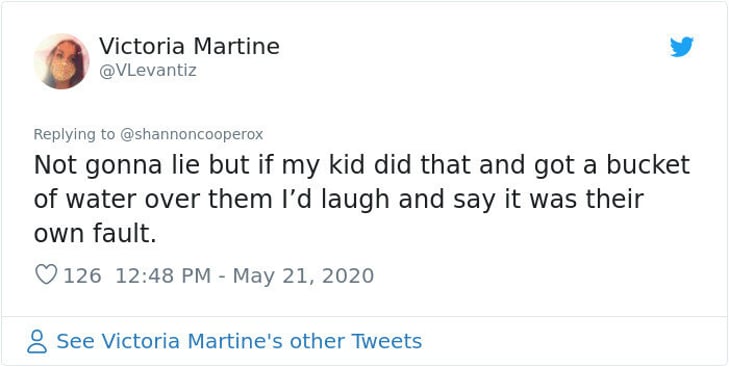Click the "Replying to" label
This screenshot has width=729, height=367.
74,135
